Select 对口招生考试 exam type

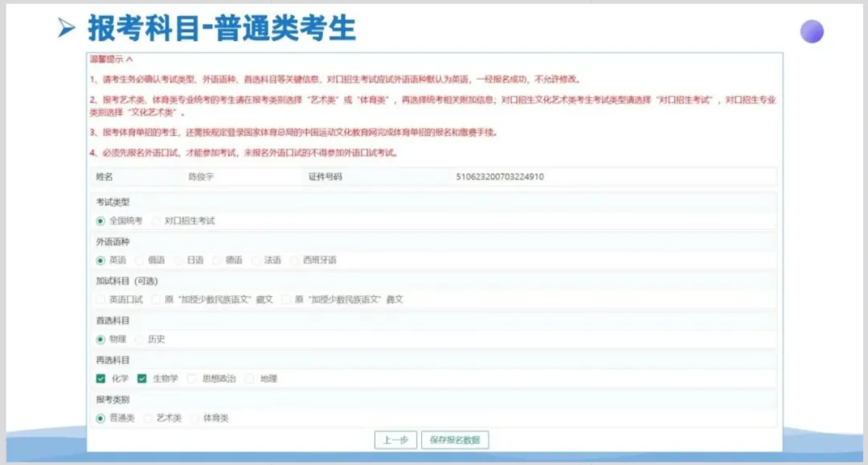156,221
